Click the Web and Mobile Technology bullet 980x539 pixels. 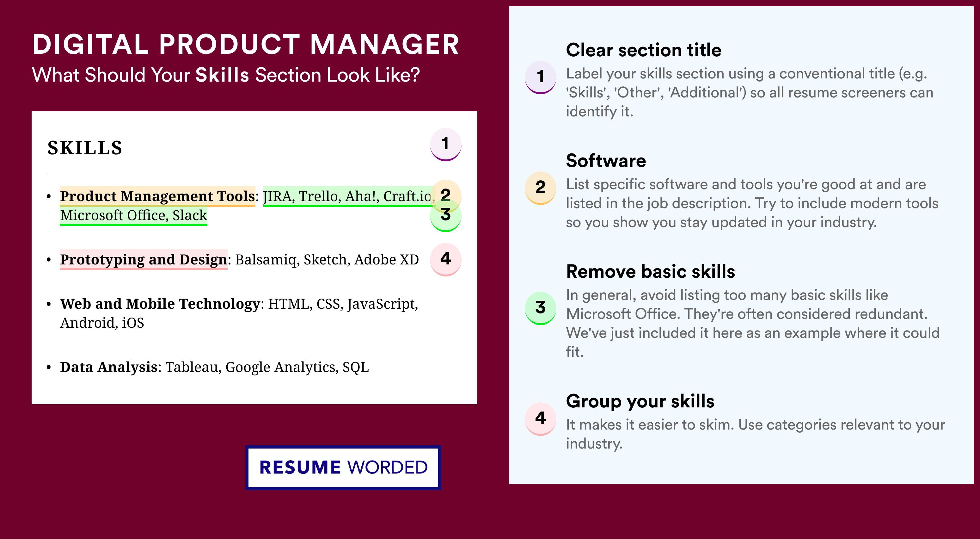tap(239, 313)
